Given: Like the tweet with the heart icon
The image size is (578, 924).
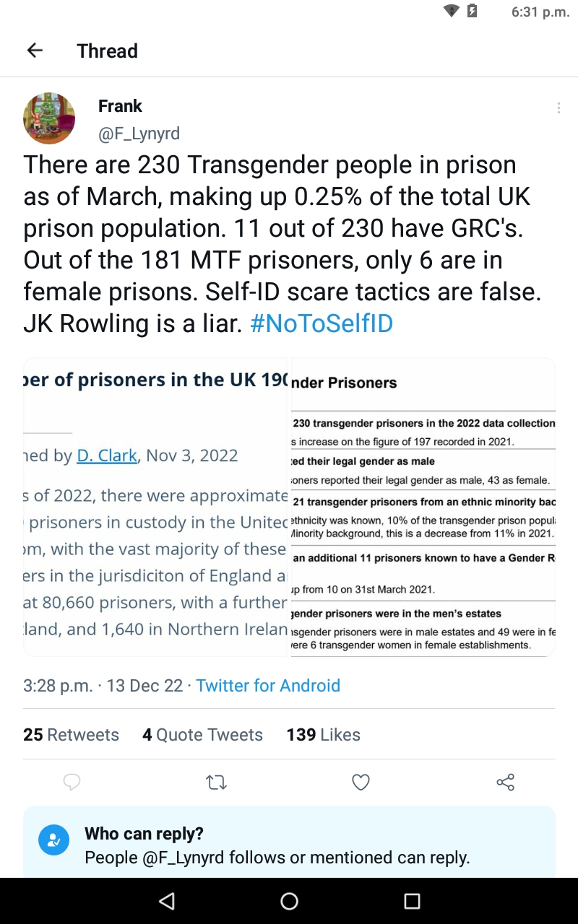Looking at the screenshot, I should click(x=361, y=782).
